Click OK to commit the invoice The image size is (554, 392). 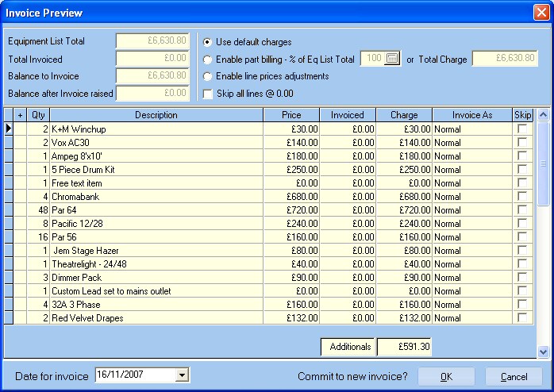[x=446, y=377]
